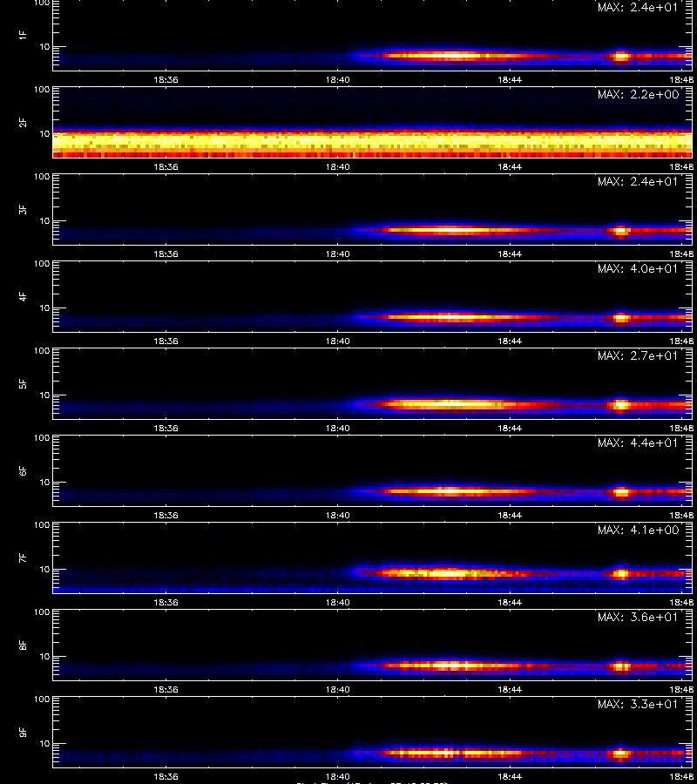Click the 18:36 tick label under panel 5F

coord(166,428)
